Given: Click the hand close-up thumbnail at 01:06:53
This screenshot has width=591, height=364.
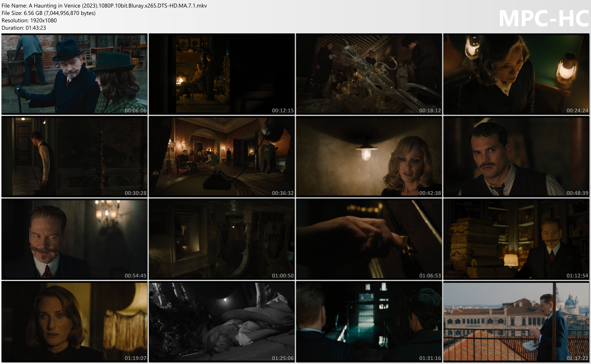Looking at the screenshot, I should pos(369,239).
